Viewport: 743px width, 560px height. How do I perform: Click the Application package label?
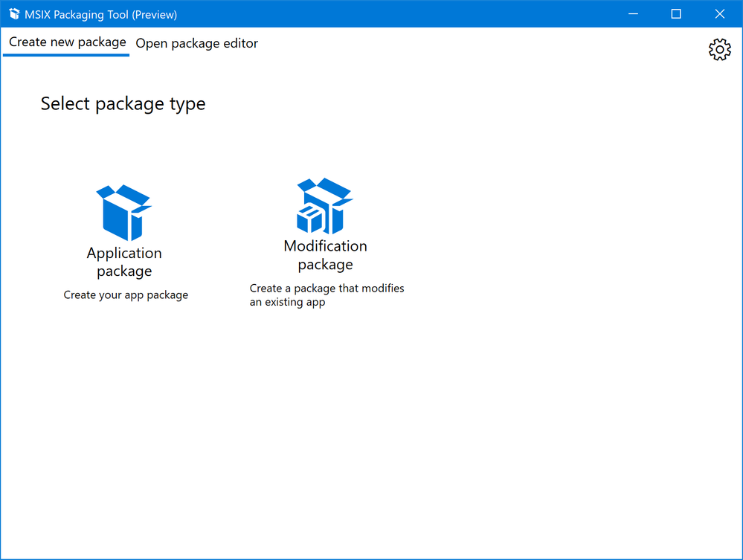124,262
